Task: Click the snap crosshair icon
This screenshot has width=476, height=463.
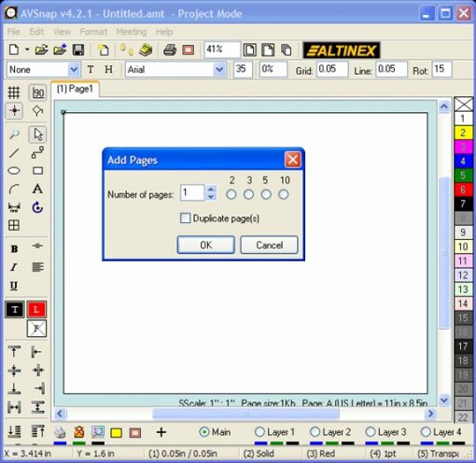Action: [14, 110]
